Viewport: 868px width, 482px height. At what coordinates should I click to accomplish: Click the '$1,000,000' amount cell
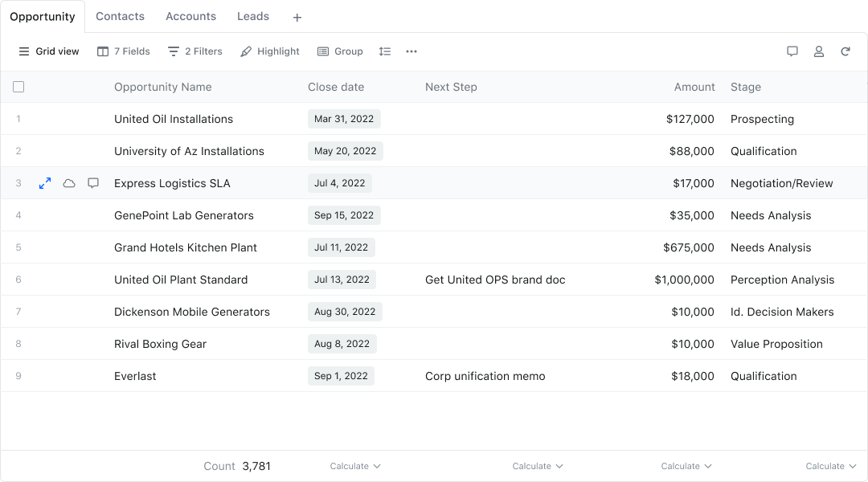pos(684,280)
